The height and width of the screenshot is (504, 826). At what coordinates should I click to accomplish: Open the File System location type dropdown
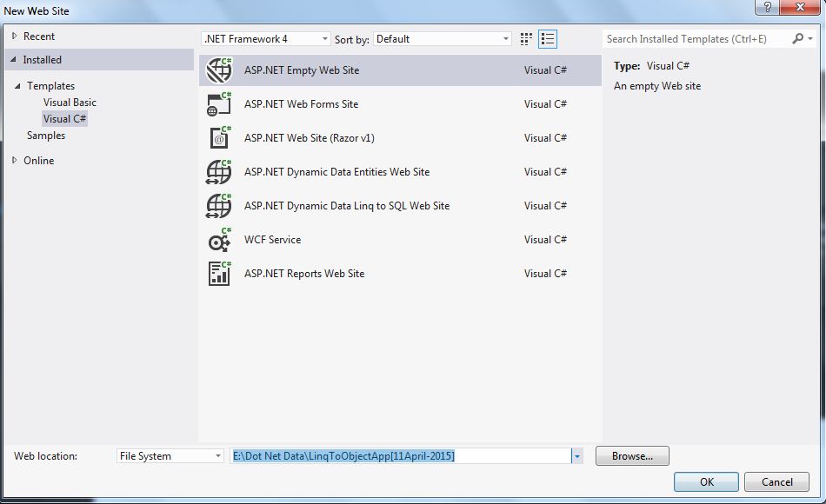point(170,456)
